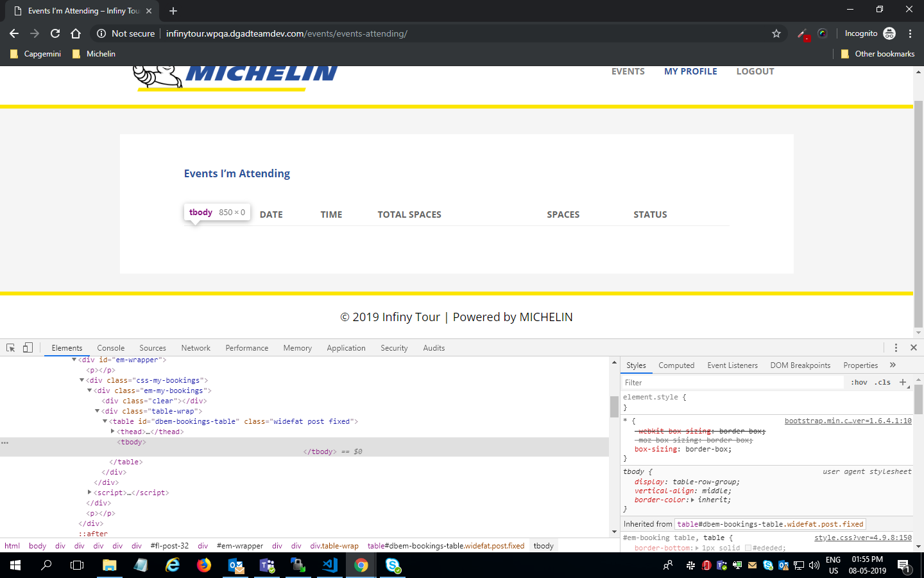Click the colorful round extension icon in toolbar
The height and width of the screenshot is (578, 924).
pyautogui.click(x=823, y=33)
